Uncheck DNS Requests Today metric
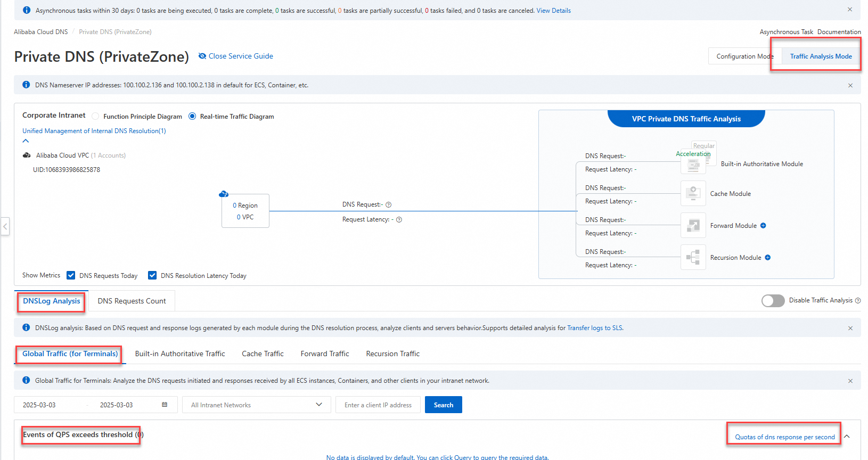The height and width of the screenshot is (460, 868). click(71, 275)
